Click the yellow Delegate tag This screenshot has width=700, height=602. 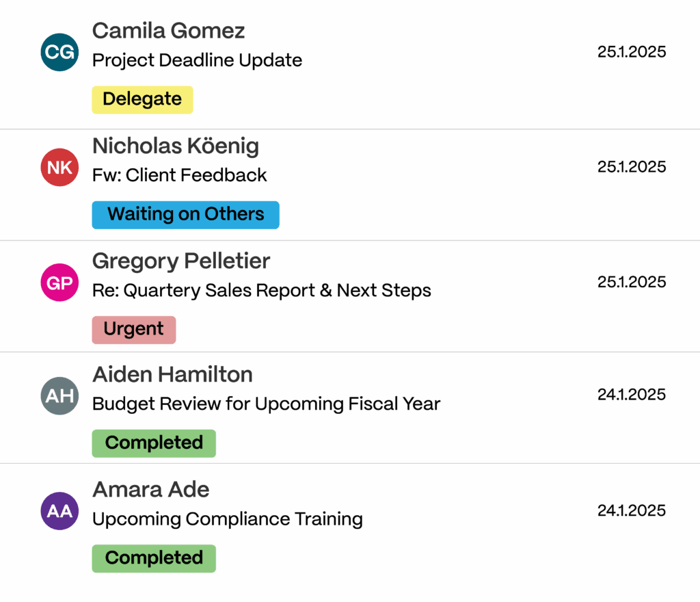pyautogui.click(x=142, y=99)
